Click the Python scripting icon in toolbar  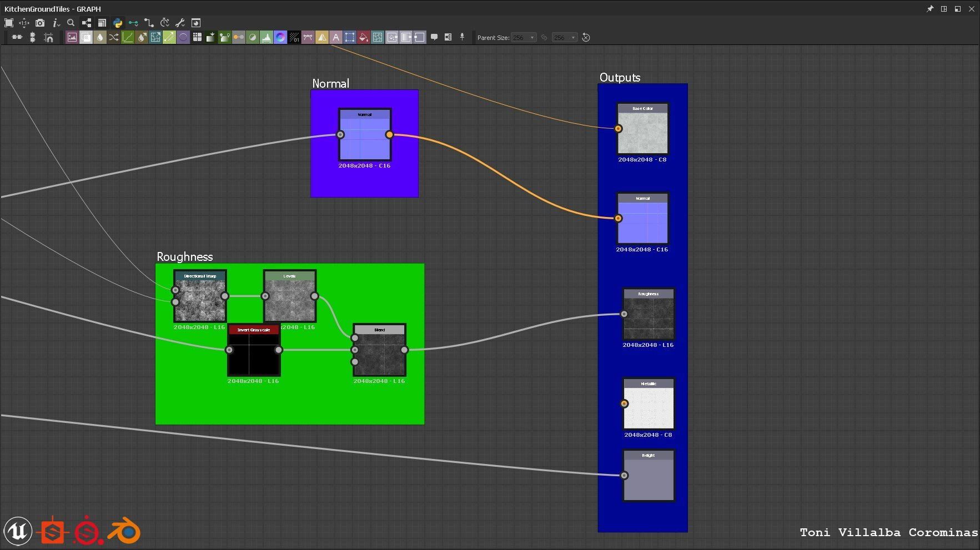(118, 23)
